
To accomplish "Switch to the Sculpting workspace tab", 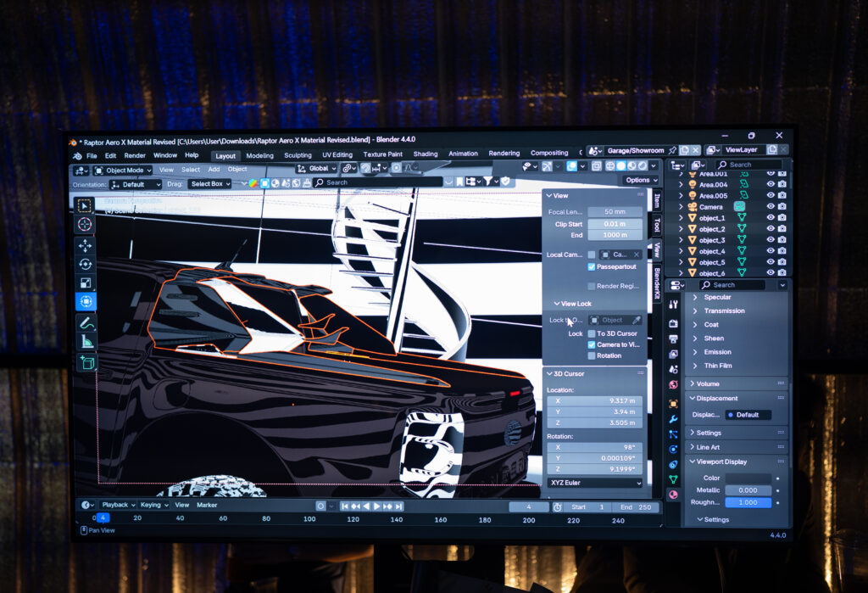I will coord(298,154).
